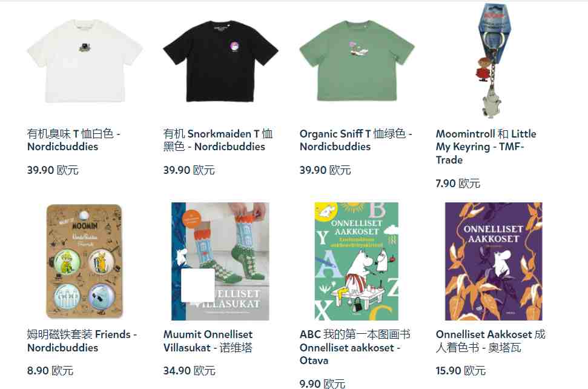Open the green Sniff T-shirt image

point(357,61)
